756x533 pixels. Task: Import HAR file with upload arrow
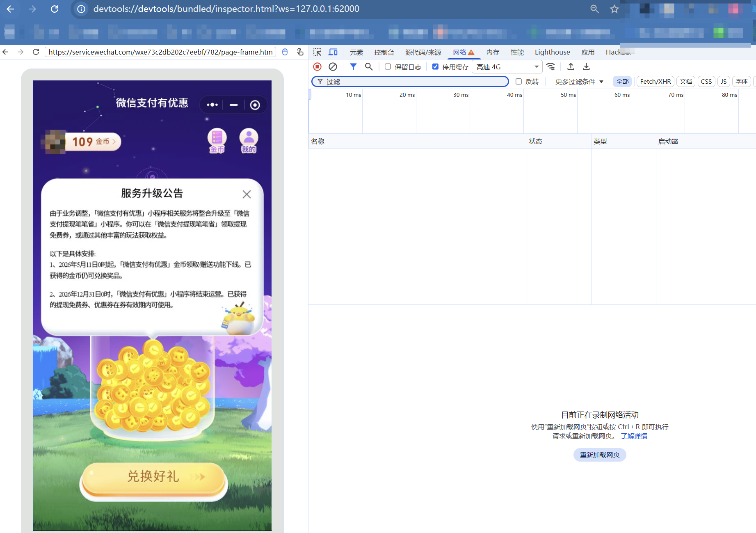point(571,66)
